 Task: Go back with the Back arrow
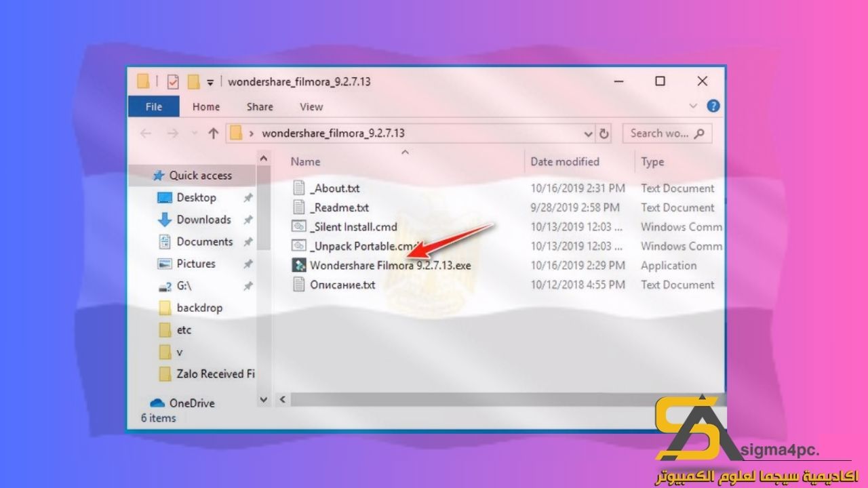[x=146, y=134]
